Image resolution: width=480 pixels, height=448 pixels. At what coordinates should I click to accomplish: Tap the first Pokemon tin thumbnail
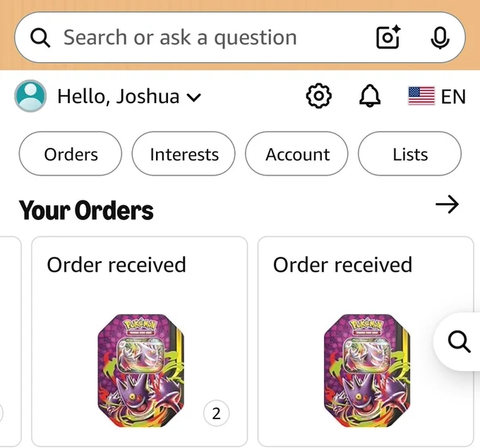point(141,370)
